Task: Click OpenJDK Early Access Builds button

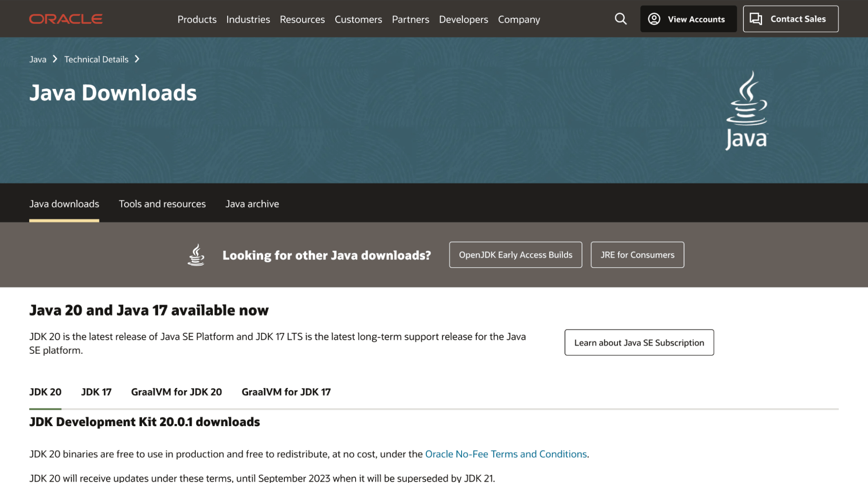Action: [515, 255]
